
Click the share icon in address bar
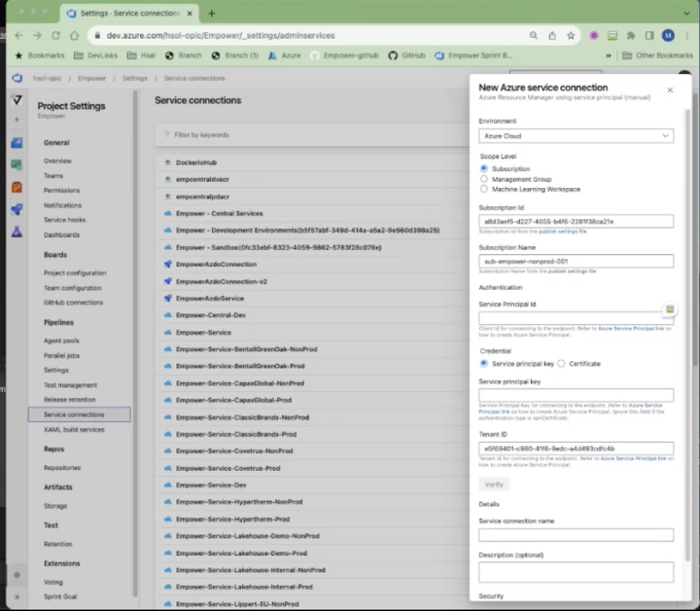[x=552, y=35]
